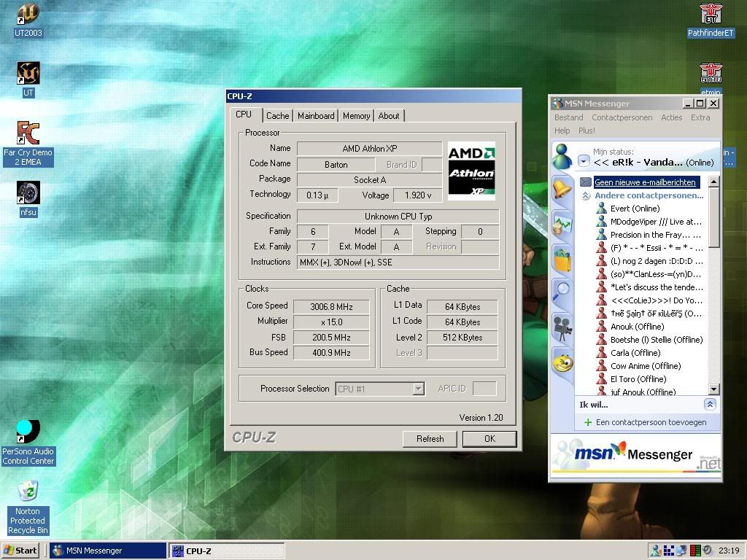The image size is (747, 560).
Task: Select contact Precision in the Fray
Action: tap(650, 235)
